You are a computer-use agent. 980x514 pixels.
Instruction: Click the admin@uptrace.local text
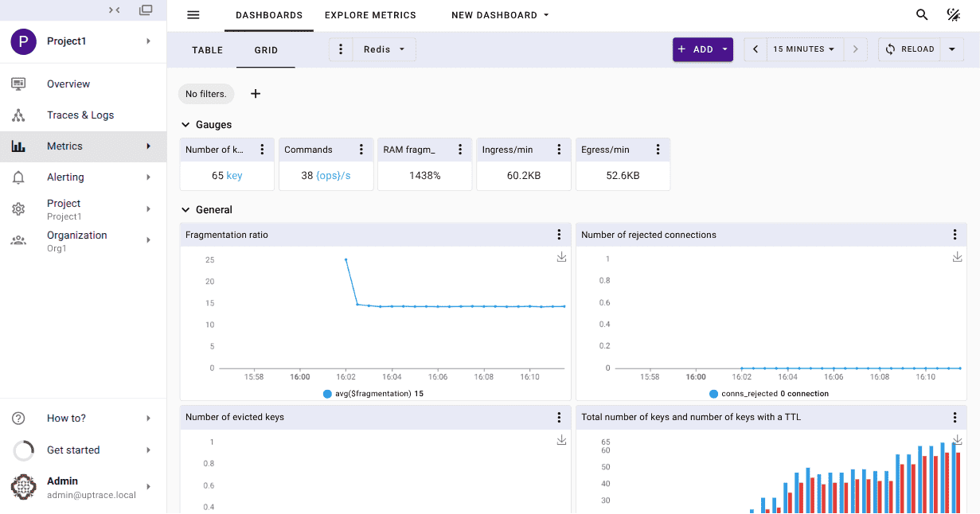[x=92, y=495]
